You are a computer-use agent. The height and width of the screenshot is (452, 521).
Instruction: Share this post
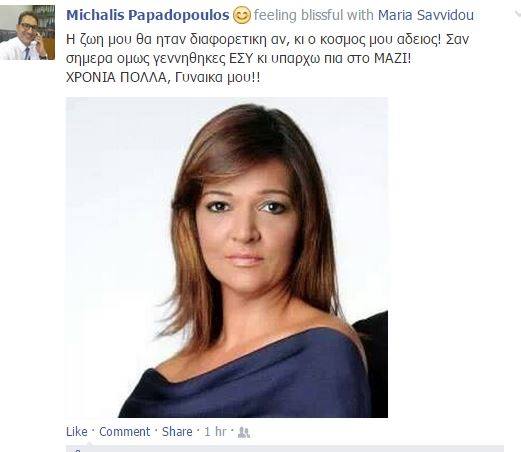[x=177, y=432]
